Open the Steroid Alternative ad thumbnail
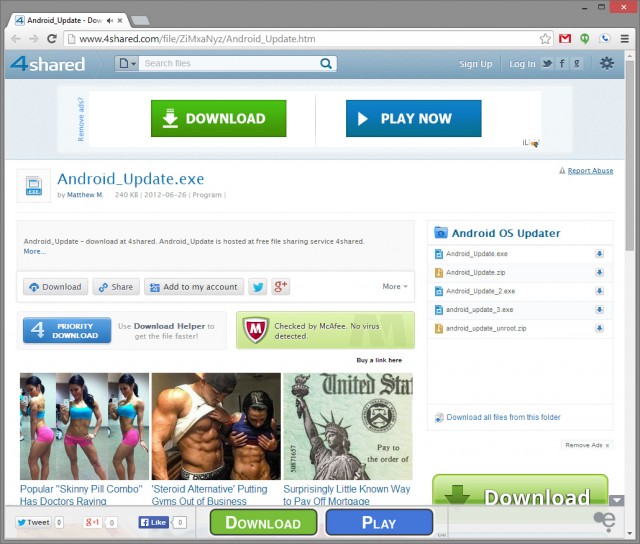 (x=216, y=426)
